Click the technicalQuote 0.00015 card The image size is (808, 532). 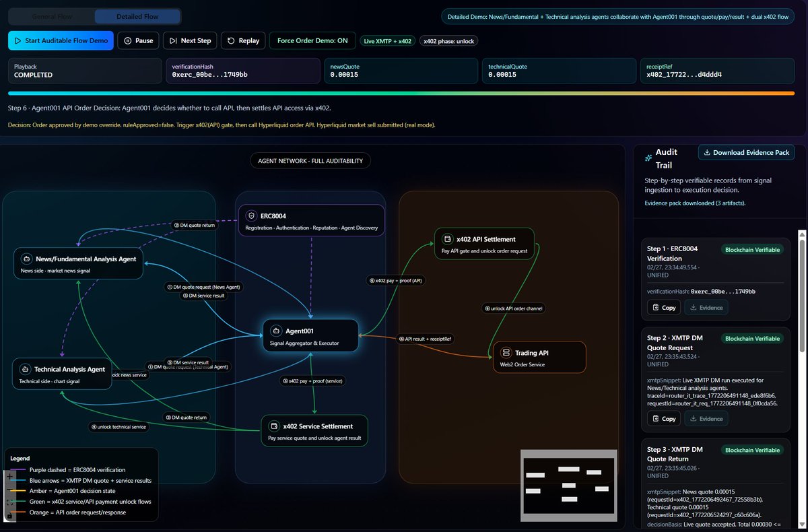pyautogui.click(x=559, y=71)
